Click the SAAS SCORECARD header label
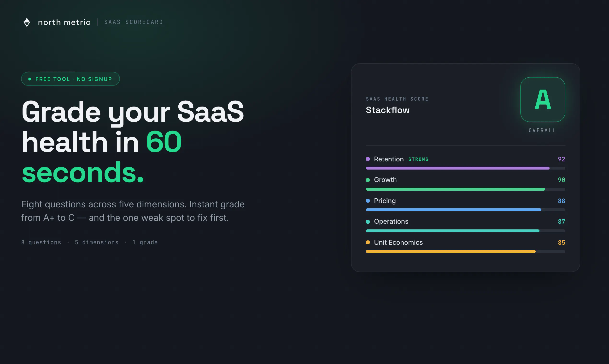Viewport: 609px width, 364px height. [134, 22]
